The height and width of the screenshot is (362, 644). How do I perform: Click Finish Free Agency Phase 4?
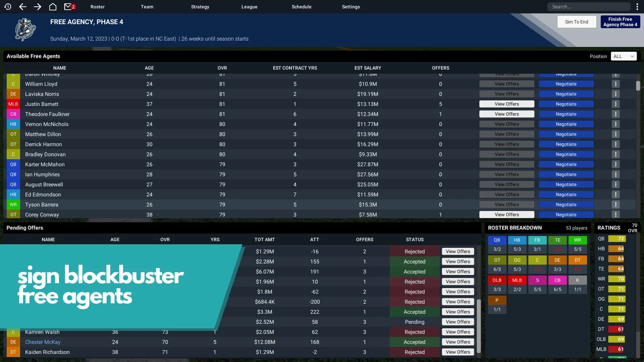(620, 22)
